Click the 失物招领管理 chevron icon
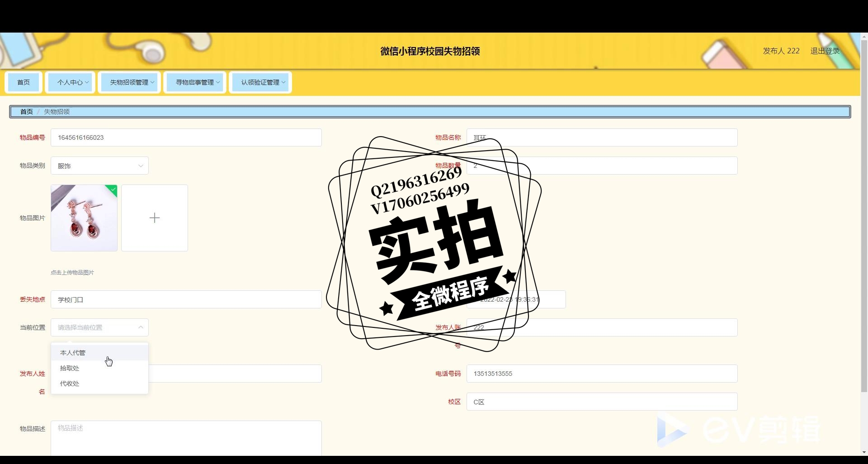Screen dimensions: 868x464 point(152,82)
